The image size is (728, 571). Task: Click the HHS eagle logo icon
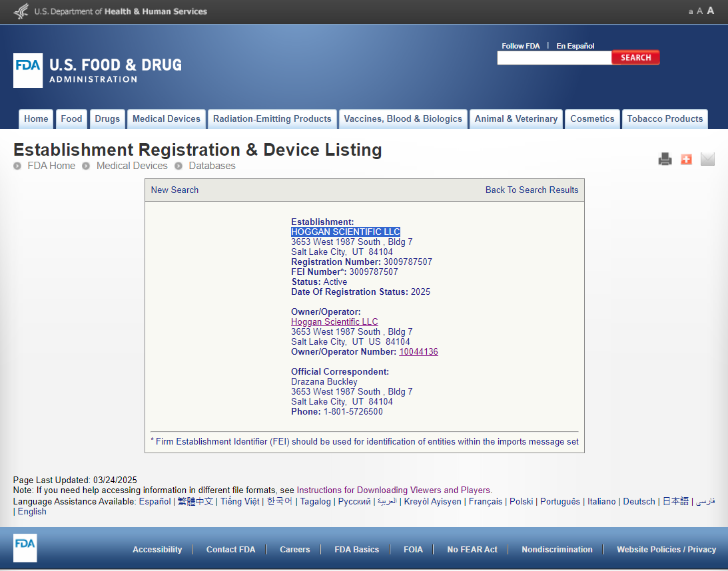pos(21,11)
